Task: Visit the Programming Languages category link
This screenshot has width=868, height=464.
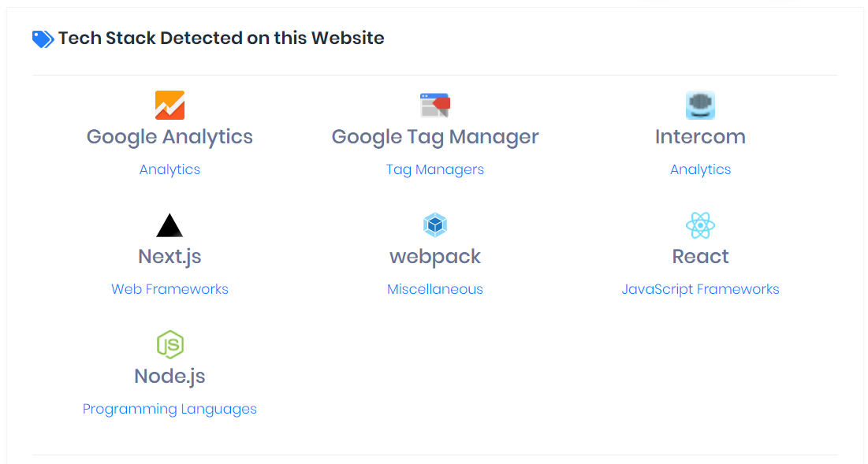Action: click(x=170, y=409)
